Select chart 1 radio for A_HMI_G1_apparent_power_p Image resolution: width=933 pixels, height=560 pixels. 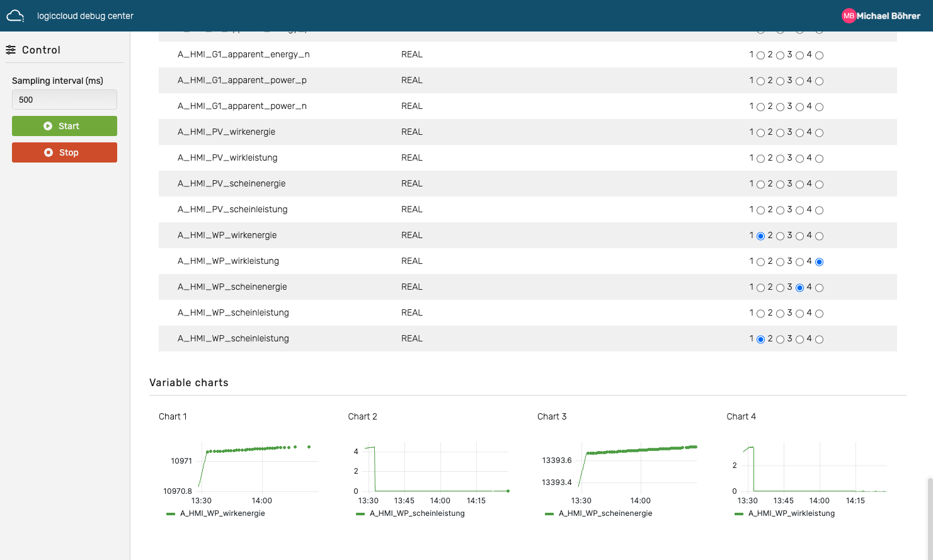(760, 81)
